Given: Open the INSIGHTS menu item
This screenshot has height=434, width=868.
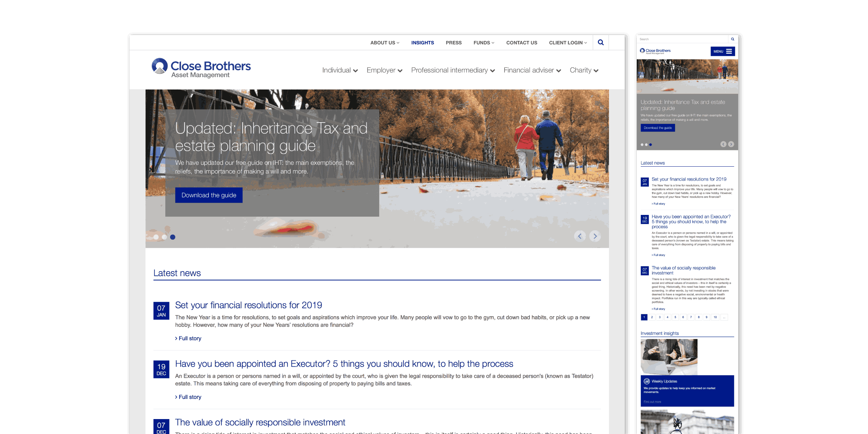Looking at the screenshot, I should [423, 43].
